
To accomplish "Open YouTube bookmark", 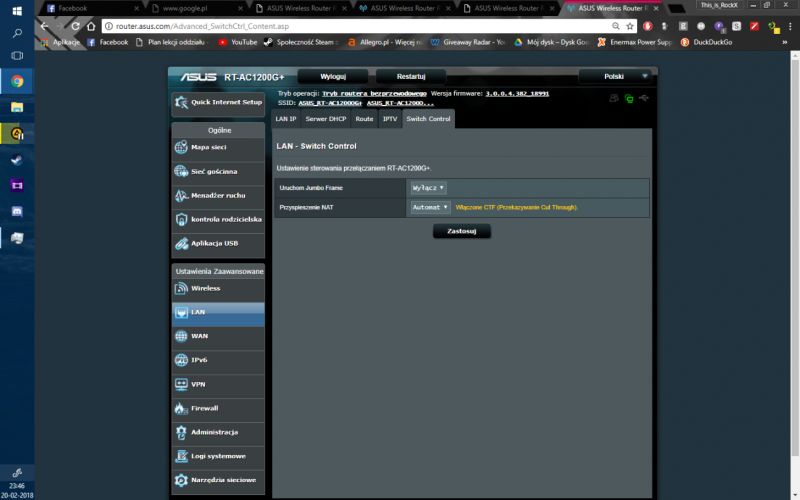I will (238, 42).
